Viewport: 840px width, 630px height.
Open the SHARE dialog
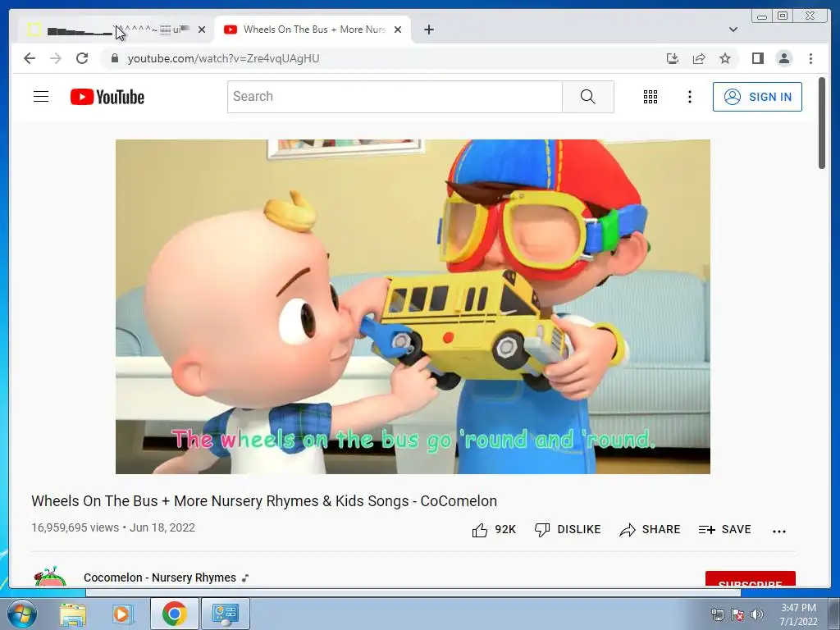(650, 530)
